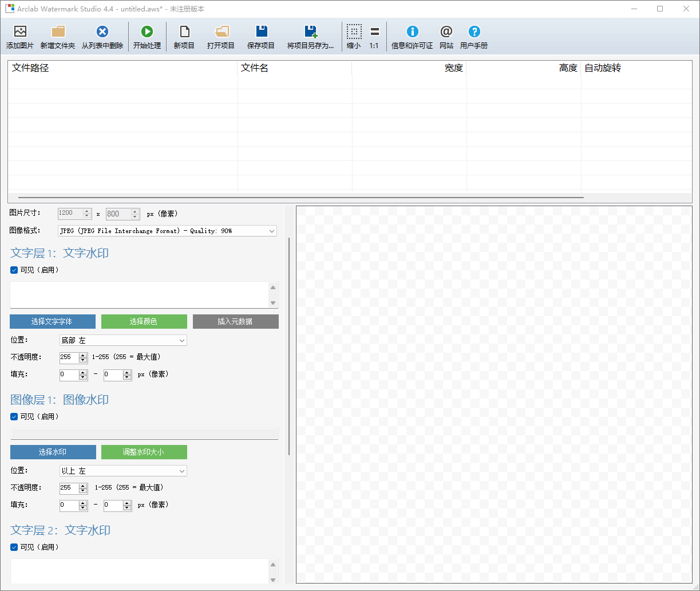Viewport: 700px width, 591px height.
Task: Step the image width spinner arrows
Action: point(88,214)
